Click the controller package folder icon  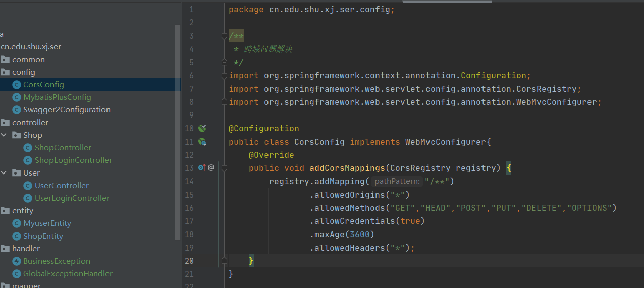[5, 123]
